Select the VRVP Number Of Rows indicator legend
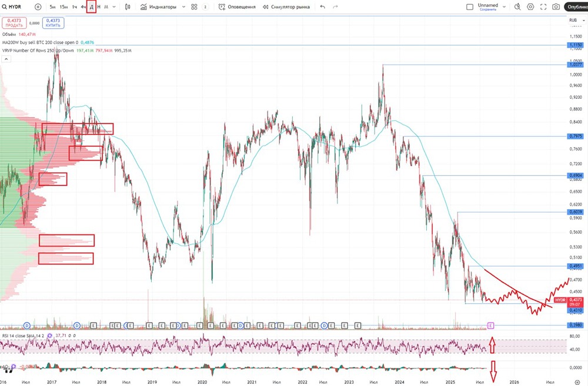The image size is (588, 386). tap(67, 51)
